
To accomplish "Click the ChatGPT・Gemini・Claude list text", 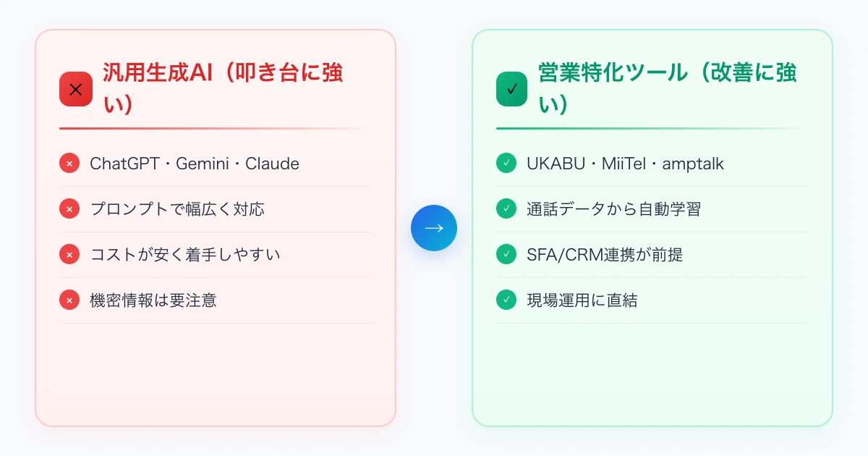I will click(195, 164).
